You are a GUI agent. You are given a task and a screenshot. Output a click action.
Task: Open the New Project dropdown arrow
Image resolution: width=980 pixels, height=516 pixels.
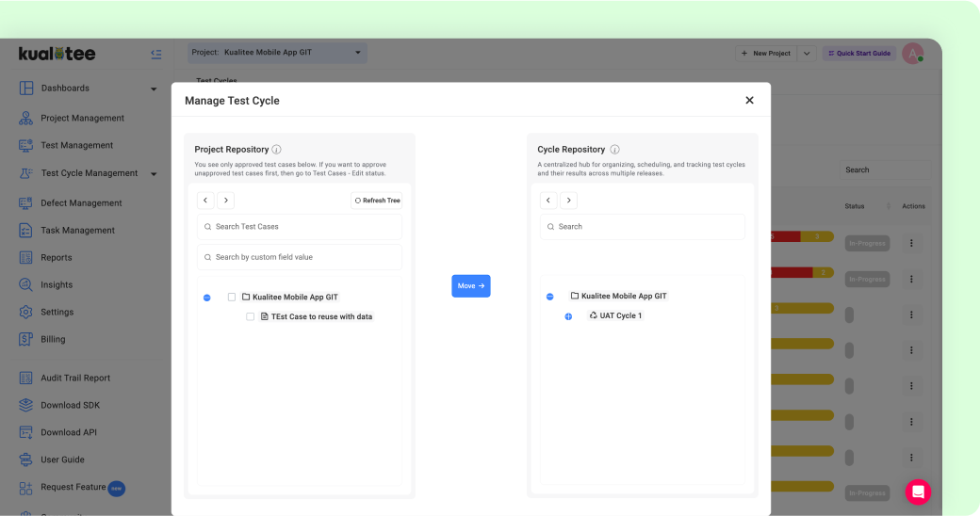click(x=807, y=54)
